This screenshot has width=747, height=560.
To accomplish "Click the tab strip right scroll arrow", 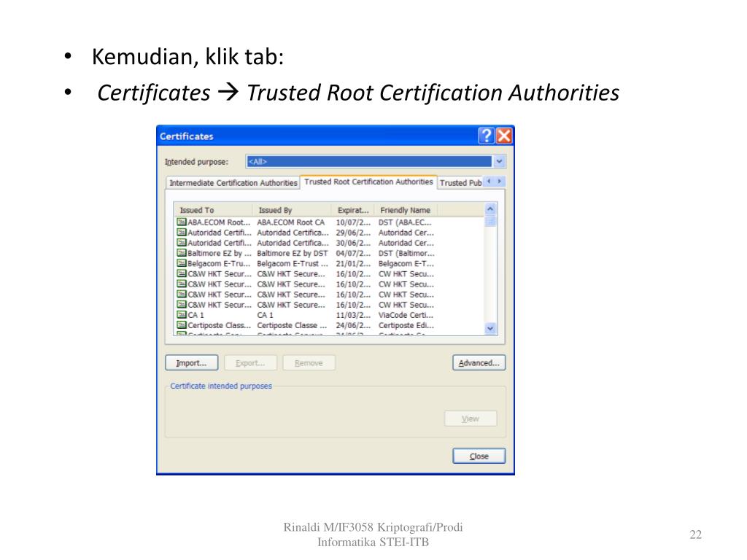I will [x=499, y=182].
